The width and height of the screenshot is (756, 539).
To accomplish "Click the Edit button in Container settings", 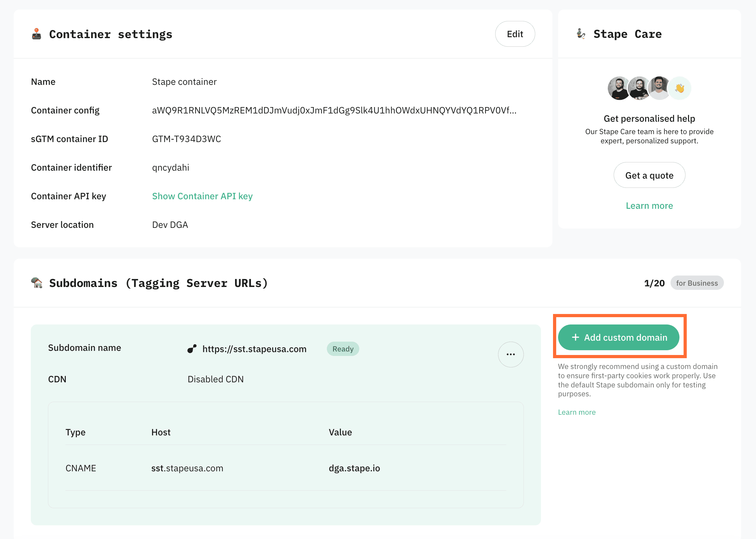I will coord(515,33).
